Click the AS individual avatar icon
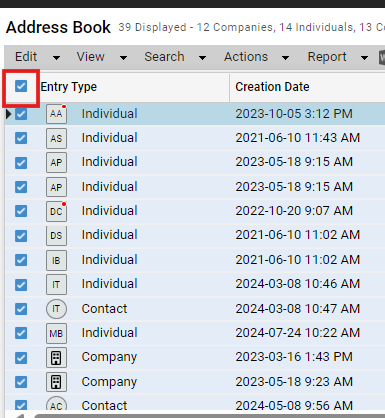The image size is (385, 418). point(56,138)
